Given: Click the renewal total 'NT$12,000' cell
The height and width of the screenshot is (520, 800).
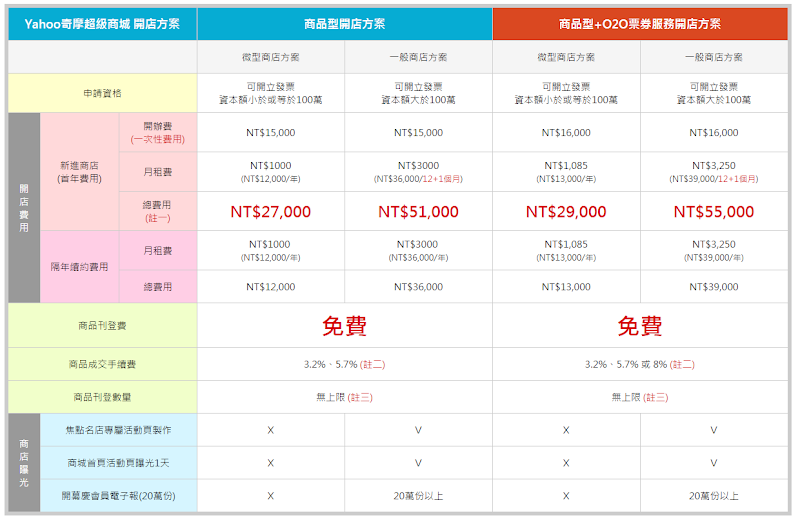Looking at the screenshot, I should coord(271,287).
